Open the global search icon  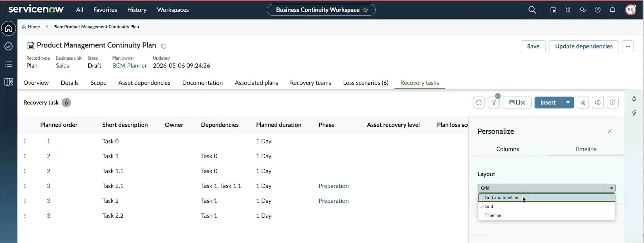532,10
